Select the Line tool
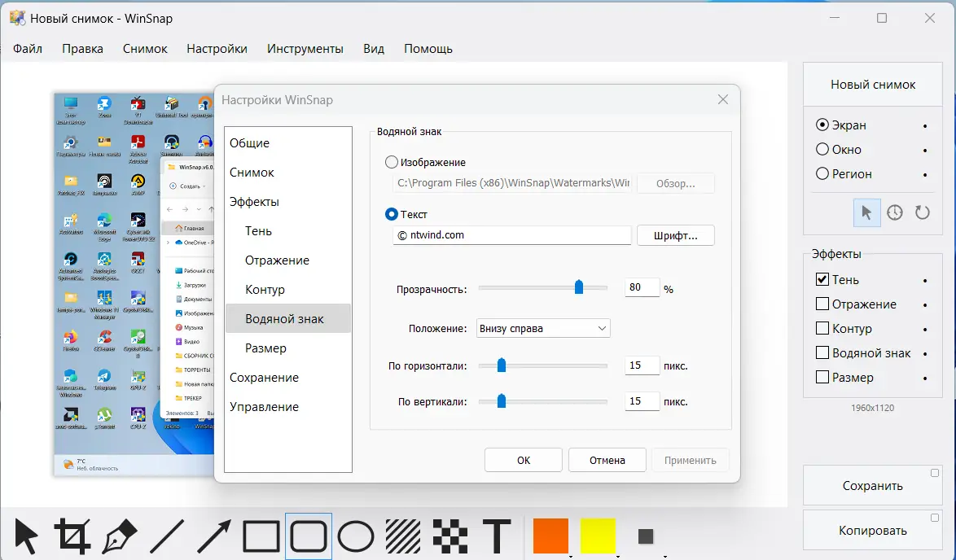The width and height of the screenshot is (956, 560). click(167, 536)
